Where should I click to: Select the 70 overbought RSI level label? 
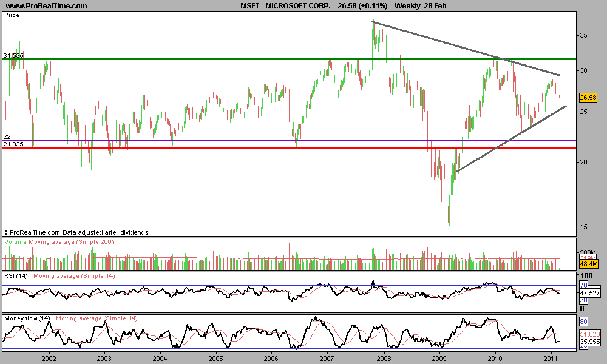[583, 286]
